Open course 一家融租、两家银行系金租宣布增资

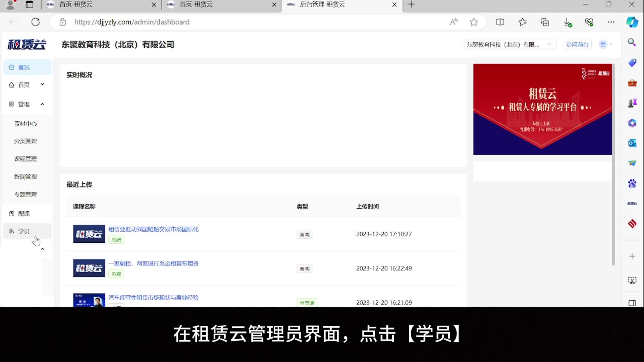coord(153,263)
